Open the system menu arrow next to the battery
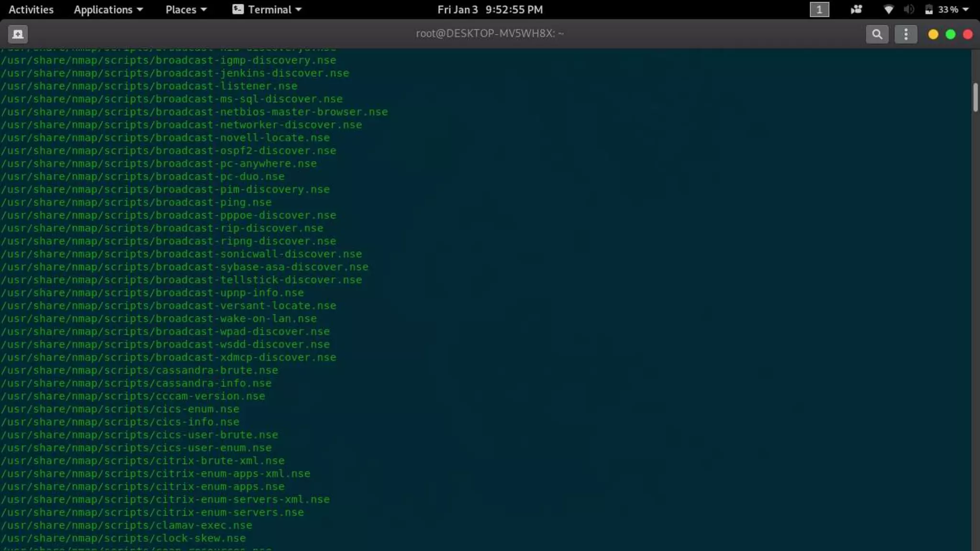The image size is (980, 551). (965, 10)
